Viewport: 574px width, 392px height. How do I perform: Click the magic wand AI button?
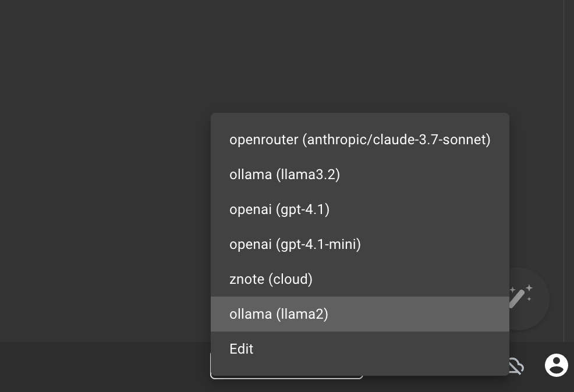(x=521, y=298)
